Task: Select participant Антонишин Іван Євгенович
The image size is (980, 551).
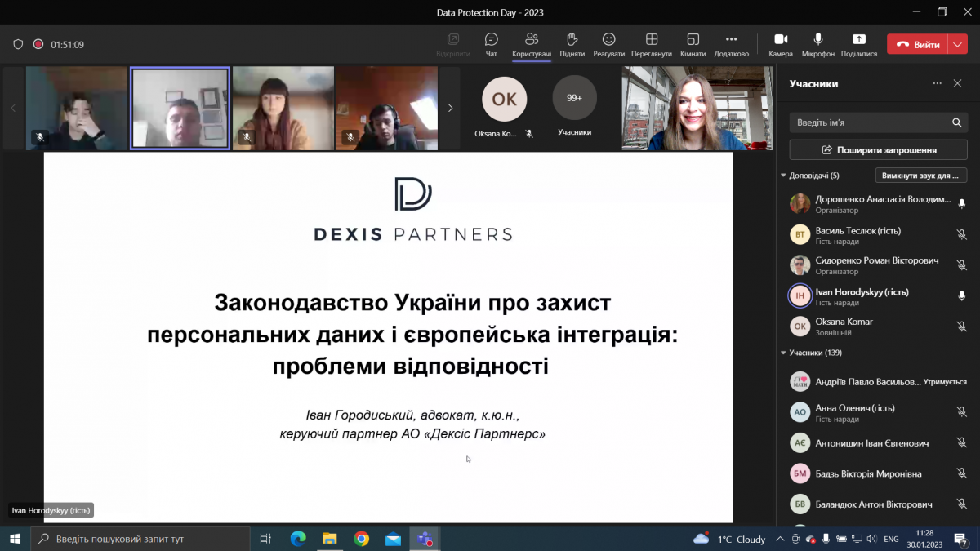Action: [x=878, y=443]
